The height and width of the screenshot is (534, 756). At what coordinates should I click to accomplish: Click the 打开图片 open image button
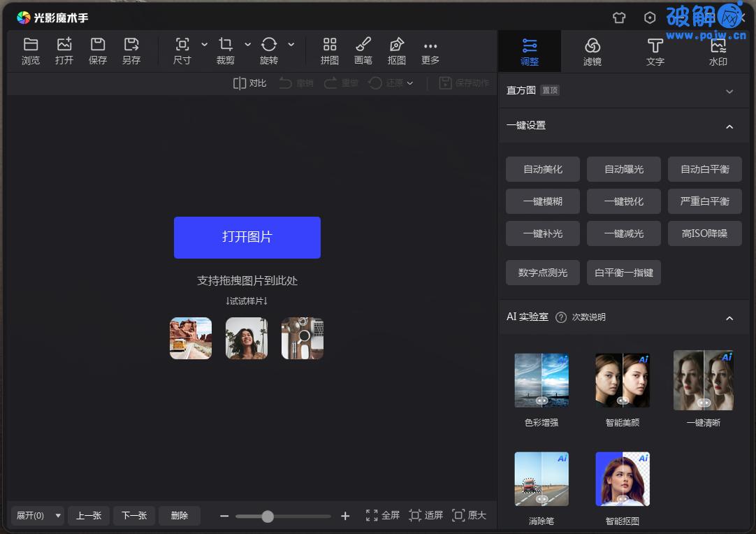[247, 238]
